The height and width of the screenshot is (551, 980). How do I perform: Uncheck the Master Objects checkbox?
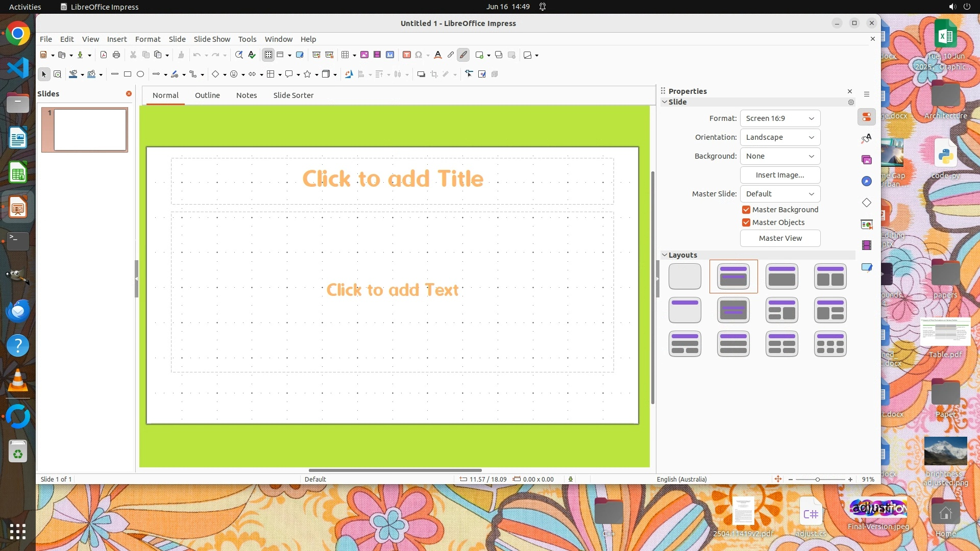[x=746, y=222]
